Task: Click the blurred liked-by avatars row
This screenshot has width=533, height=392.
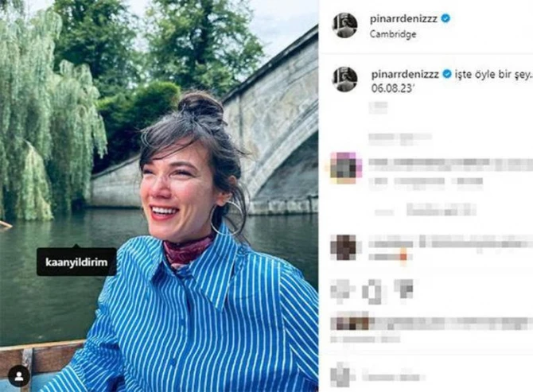Action: (x=430, y=324)
